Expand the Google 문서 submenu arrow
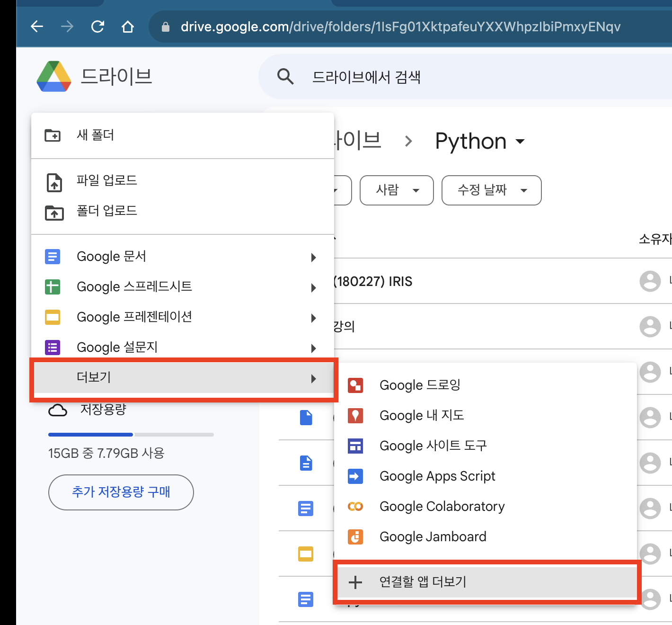The height and width of the screenshot is (625, 672). pyautogui.click(x=313, y=258)
